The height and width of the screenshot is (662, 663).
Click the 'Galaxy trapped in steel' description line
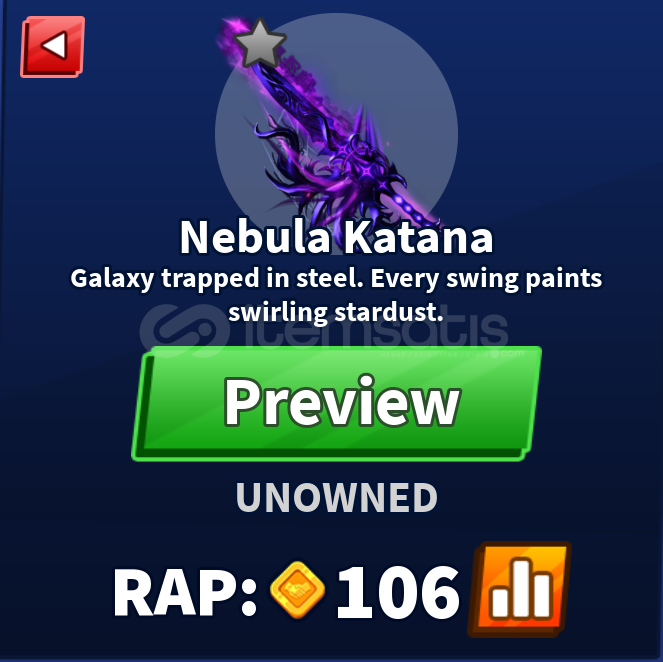336,279
